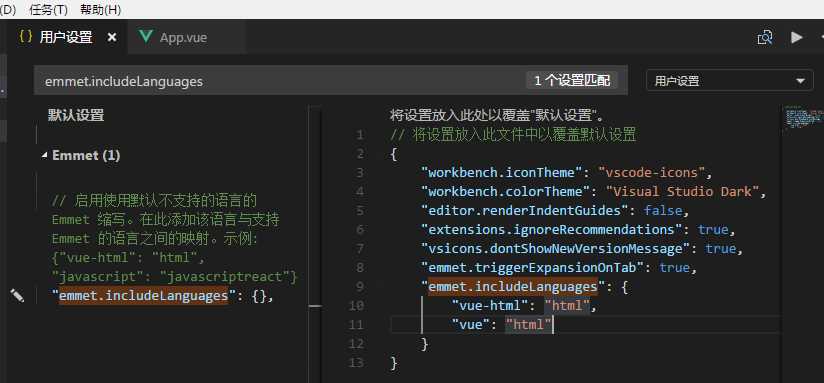Click the false value on line 5
This screenshot has height=383, width=824.
(663, 211)
